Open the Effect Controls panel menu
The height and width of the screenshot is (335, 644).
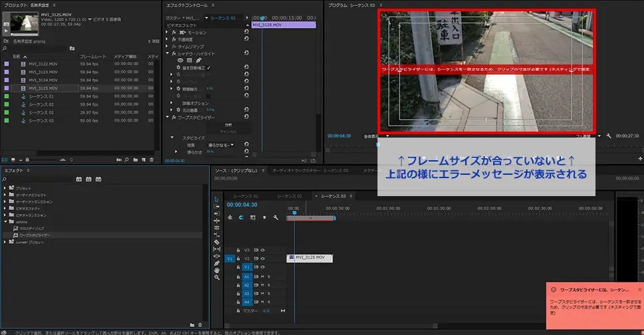213,5
